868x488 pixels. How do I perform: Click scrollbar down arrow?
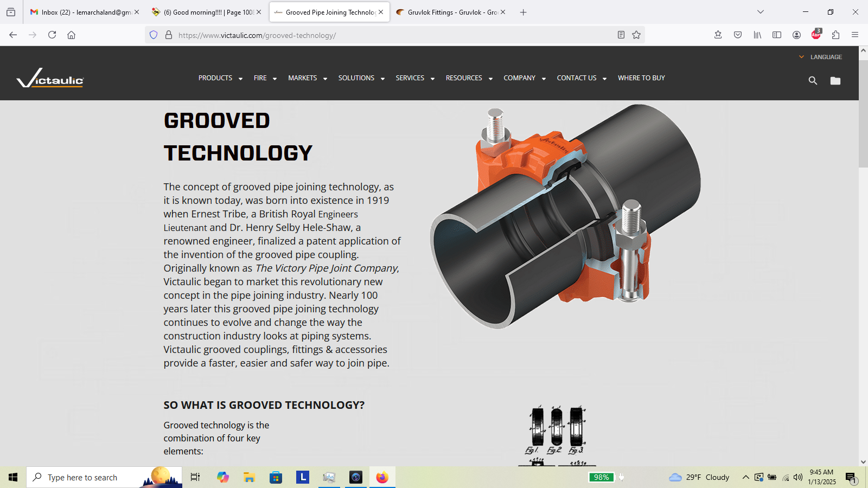coord(863,462)
